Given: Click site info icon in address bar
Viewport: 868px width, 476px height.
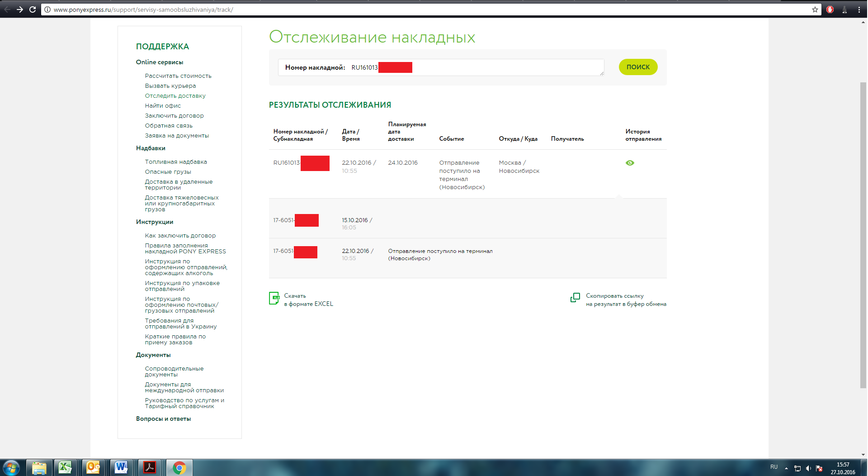Looking at the screenshot, I should (47, 10).
